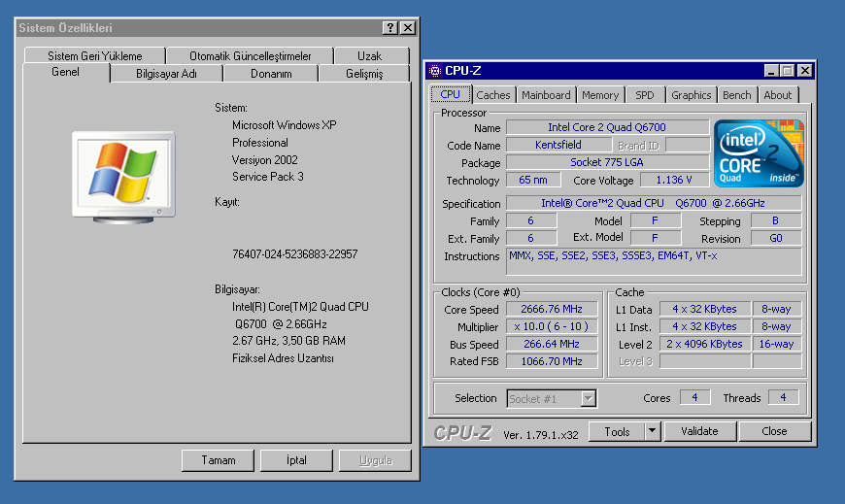Click the Threads count value 4
Viewport: 845px width, 504px height.
(x=783, y=398)
